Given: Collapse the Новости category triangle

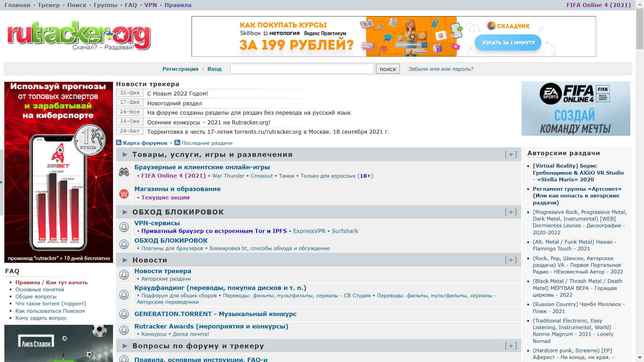Looking at the screenshot, I should (125, 260).
